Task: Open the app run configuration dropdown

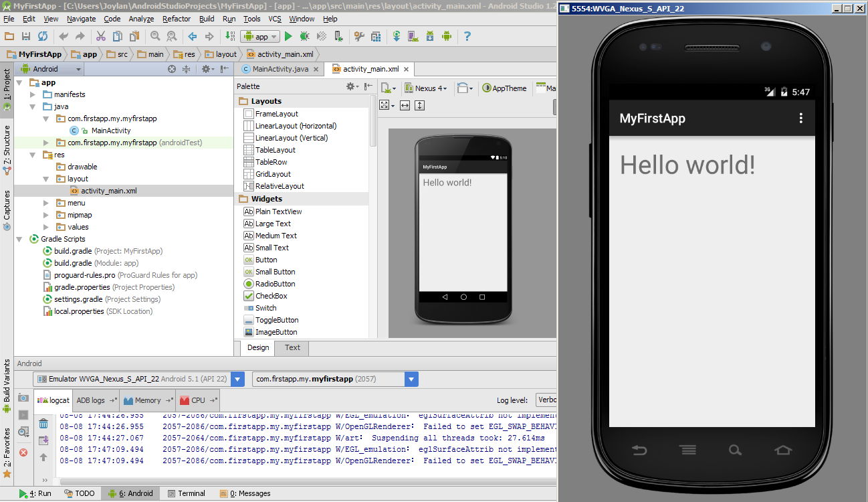Action: [259, 37]
